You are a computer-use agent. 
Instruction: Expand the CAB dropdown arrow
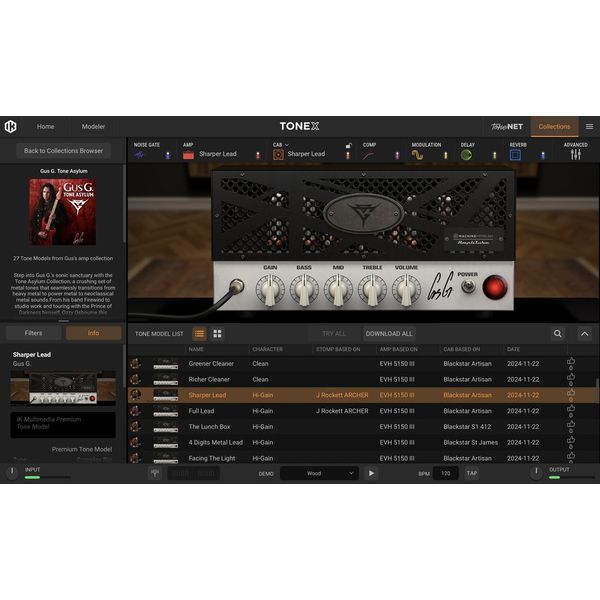287,145
